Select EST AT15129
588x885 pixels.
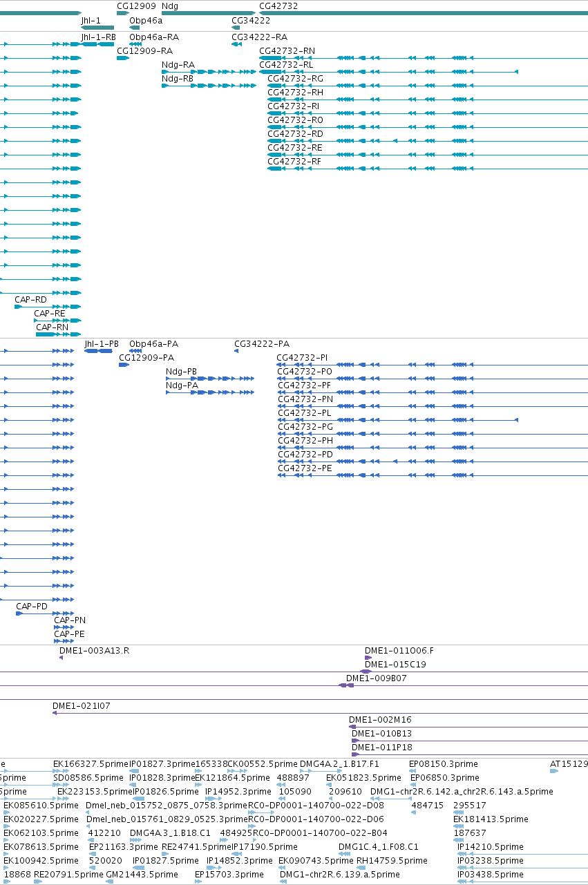(569, 763)
